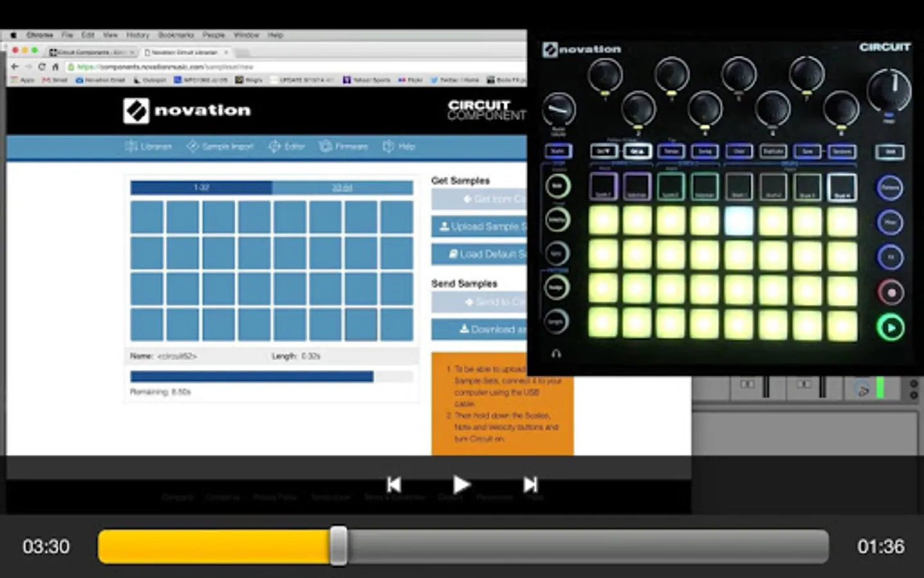Viewport: 924px width, 578px height.
Task: Open the Chrome application menu
Action: (x=40, y=35)
